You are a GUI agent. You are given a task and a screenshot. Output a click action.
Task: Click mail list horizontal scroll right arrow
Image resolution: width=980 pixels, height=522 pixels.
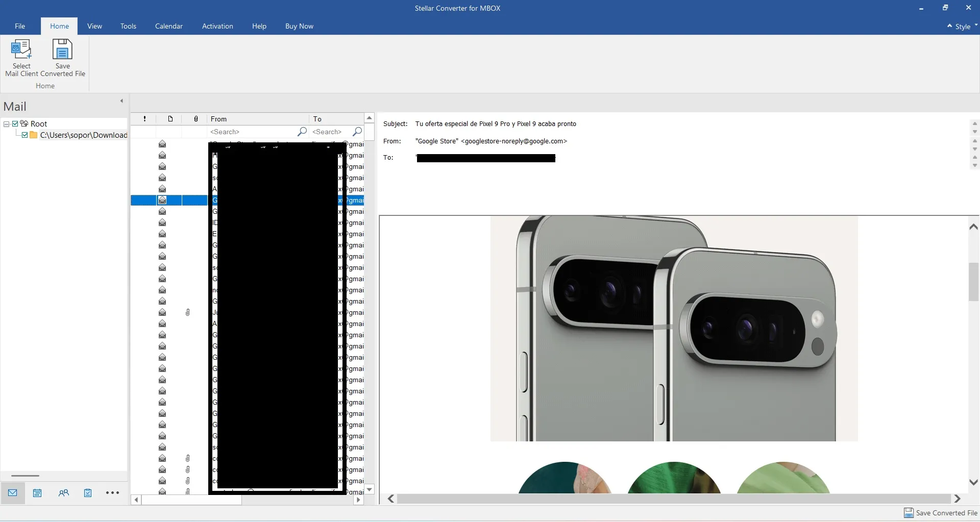[x=359, y=500]
